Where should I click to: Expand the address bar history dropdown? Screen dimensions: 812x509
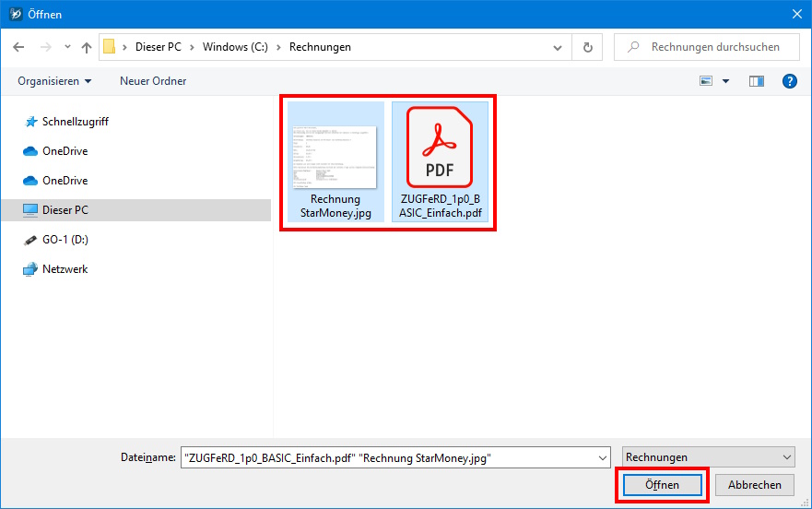[558, 47]
